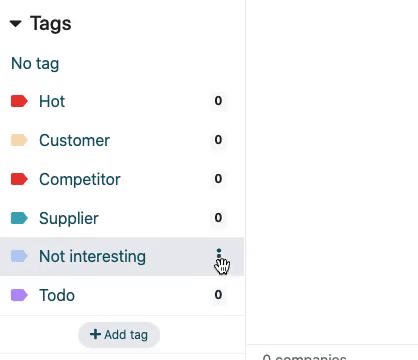The image size is (418, 360).
Task: Select the Not interesting tag label
Action: pos(92,257)
